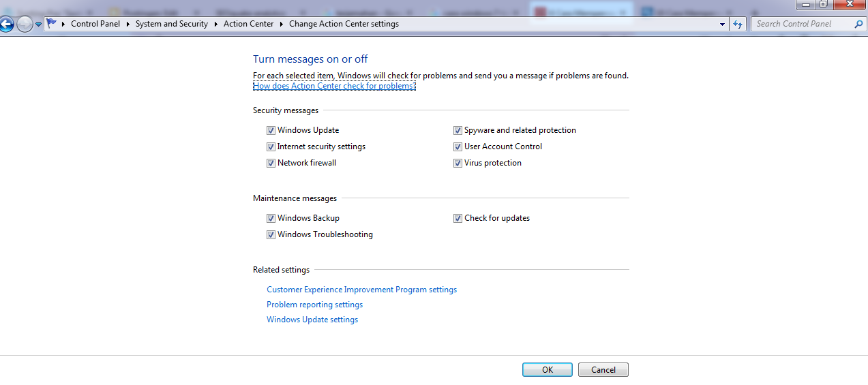This screenshot has height=385, width=868.
Task: Close the Control Panel window
Action: click(849, 4)
